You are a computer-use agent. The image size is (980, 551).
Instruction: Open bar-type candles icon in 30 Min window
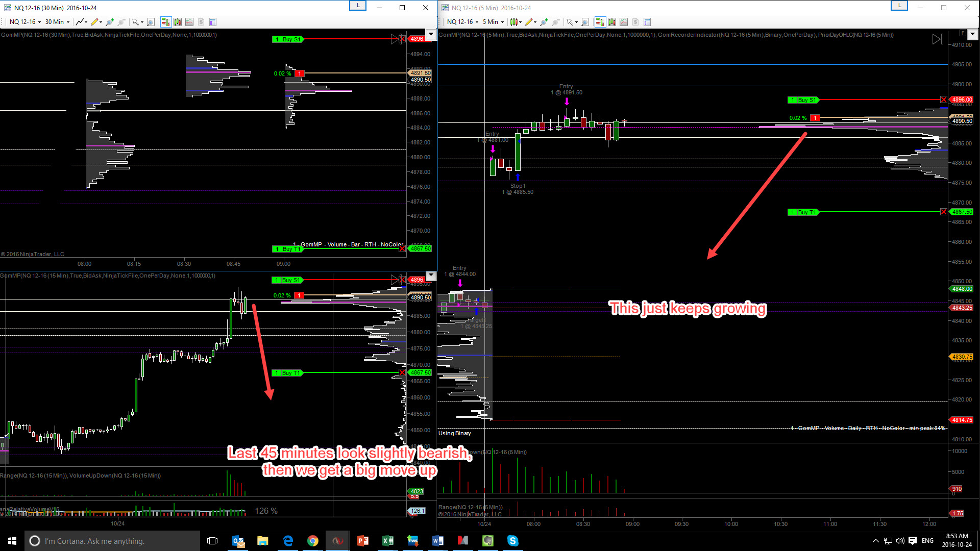178,22
